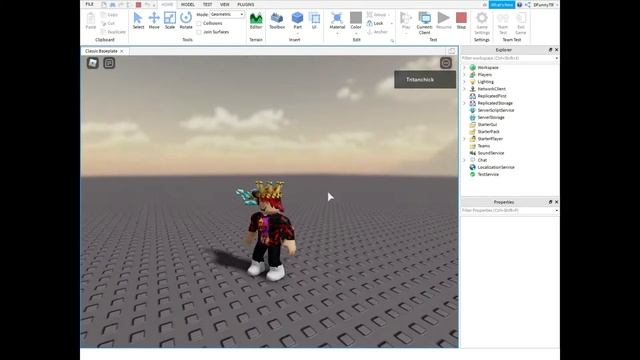Switch to the PLUGINS ribbon tab

click(x=246, y=4)
